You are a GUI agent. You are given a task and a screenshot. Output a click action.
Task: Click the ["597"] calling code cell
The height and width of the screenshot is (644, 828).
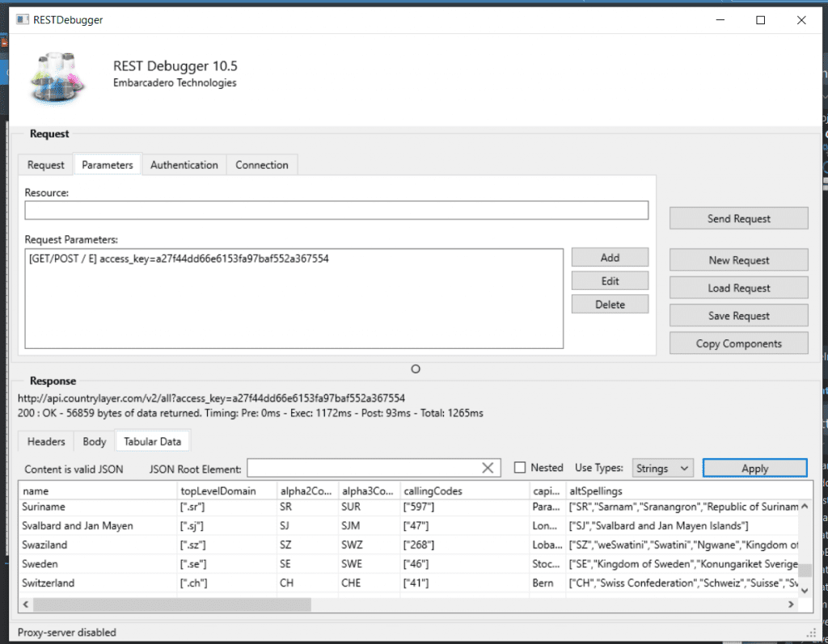point(465,507)
